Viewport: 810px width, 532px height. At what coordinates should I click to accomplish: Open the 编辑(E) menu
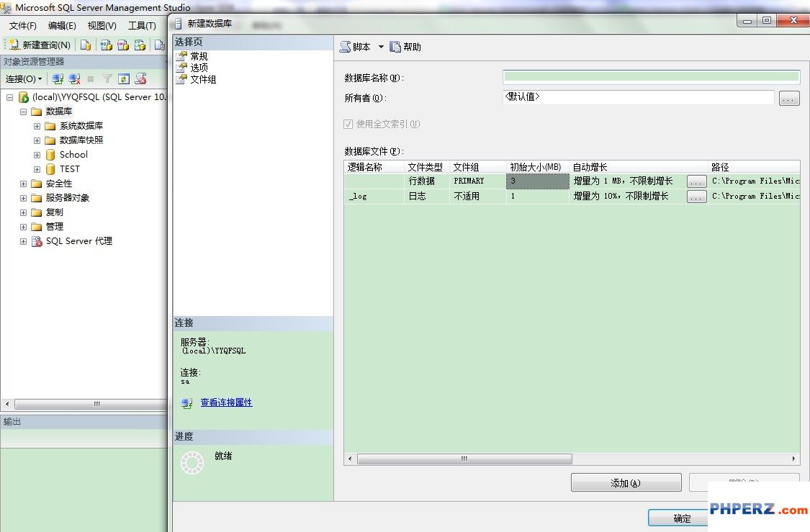pyautogui.click(x=62, y=26)
